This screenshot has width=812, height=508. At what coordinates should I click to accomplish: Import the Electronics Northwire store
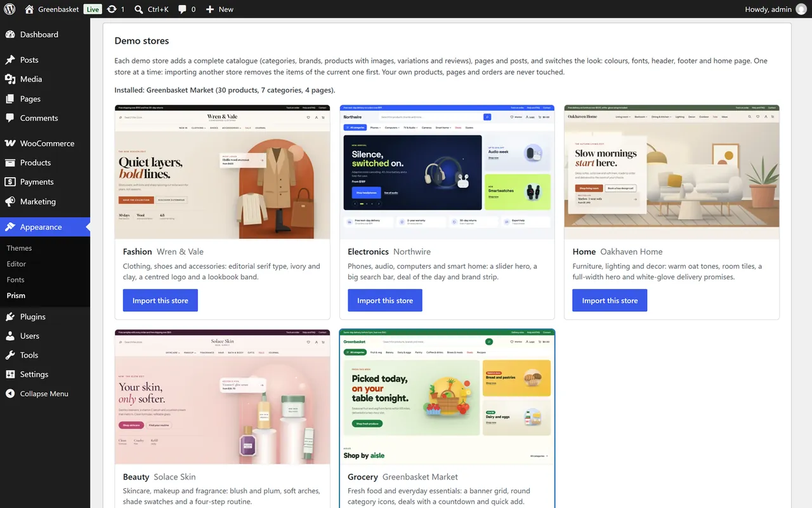(x=385, y=300)
